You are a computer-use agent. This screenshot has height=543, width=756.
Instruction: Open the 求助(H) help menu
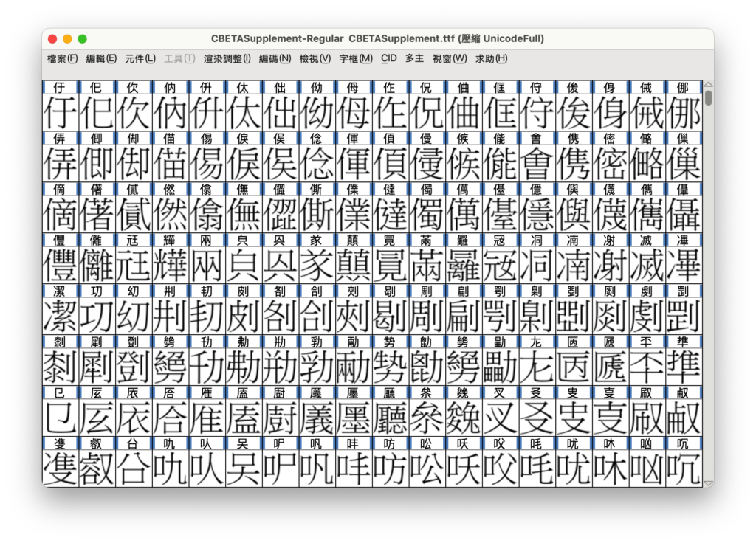click(491, 59)
